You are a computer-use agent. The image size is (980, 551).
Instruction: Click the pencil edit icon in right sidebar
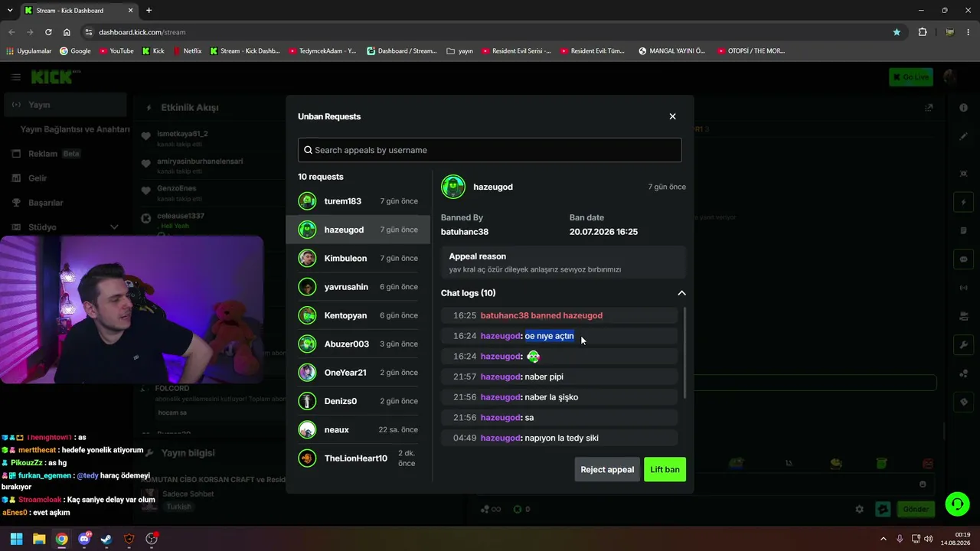coord(964,137)
